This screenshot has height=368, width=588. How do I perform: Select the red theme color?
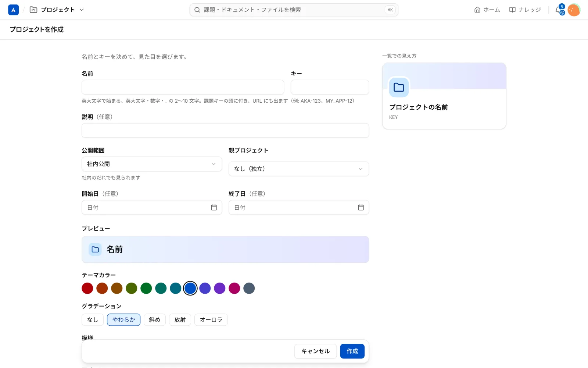point(87,288)
